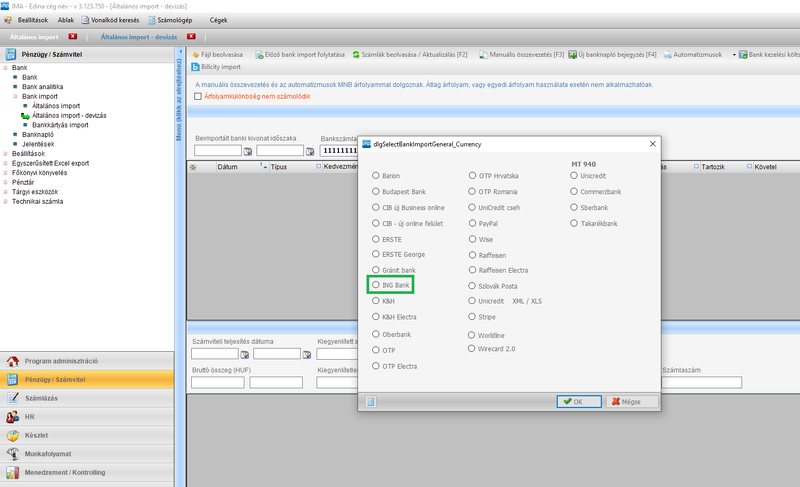Open the Beállítások menu
The width and height of the screenshot is (800, 487).
33,20
